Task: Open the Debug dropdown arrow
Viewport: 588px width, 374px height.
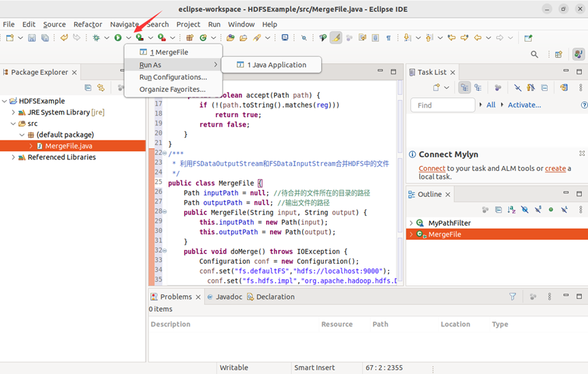Action: 107,37
